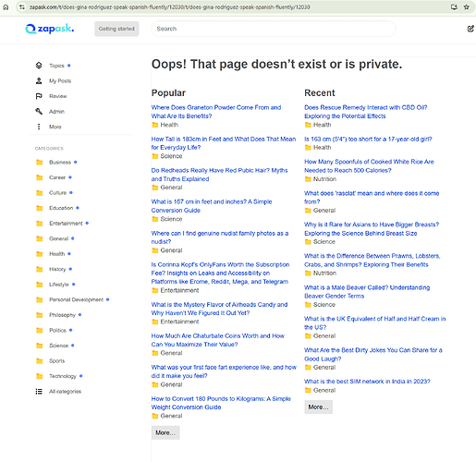Open the Rescue Remedy CBD Oil link
This screenshot has height=462, width=476.
click(366, 112)
